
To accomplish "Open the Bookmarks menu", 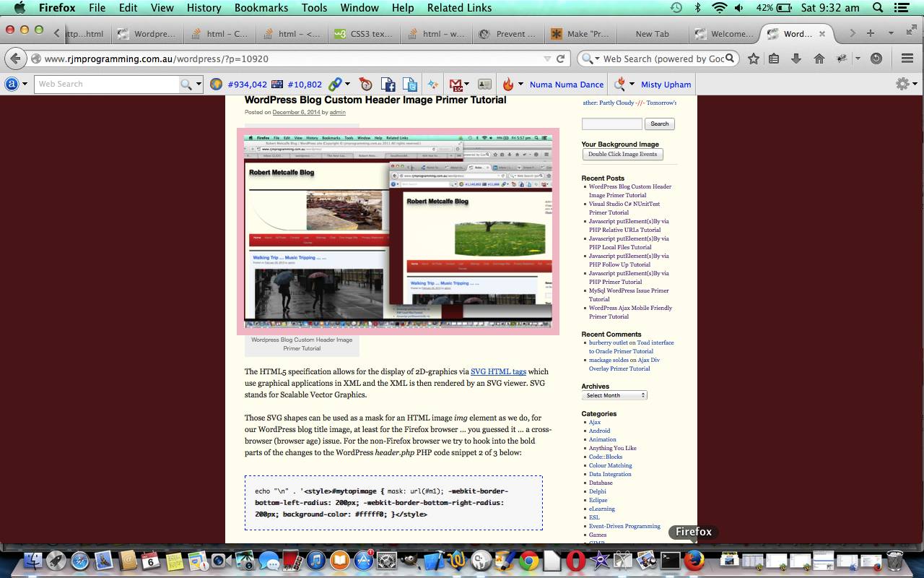I will pyautogui.click(x=261, y=8).
